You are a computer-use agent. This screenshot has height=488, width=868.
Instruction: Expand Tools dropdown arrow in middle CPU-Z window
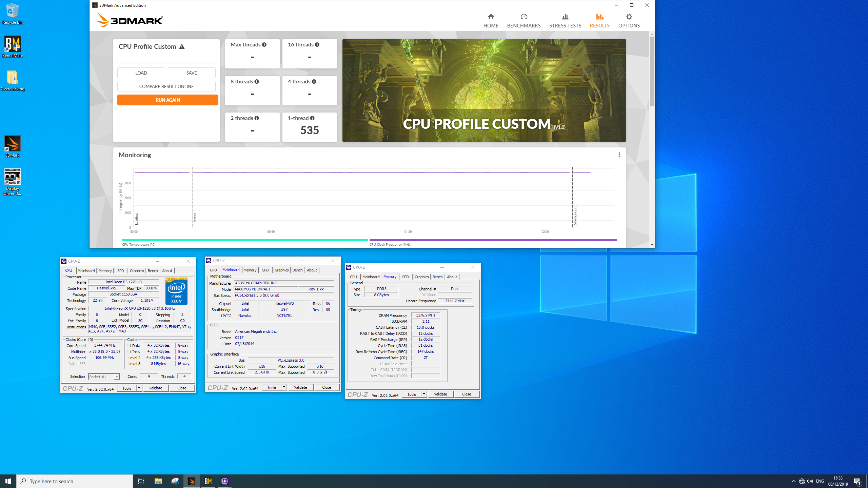tap(284, 387)
